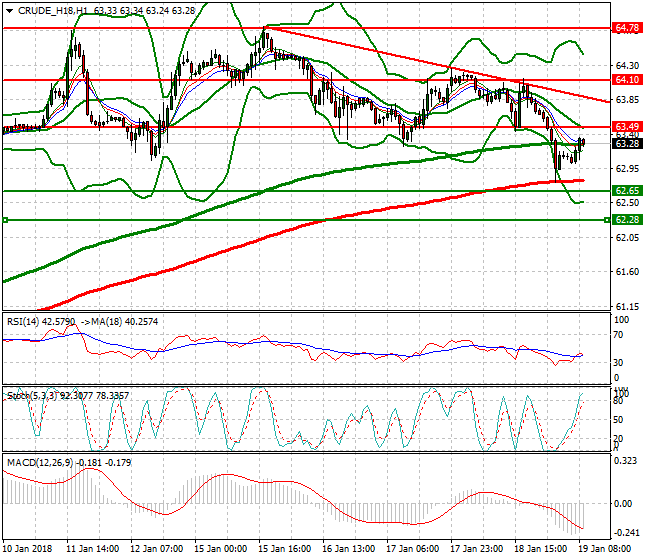This screenshot has height=560, width=650.
Task: Click the MACD 0.323 scale value
Action: 625,461
